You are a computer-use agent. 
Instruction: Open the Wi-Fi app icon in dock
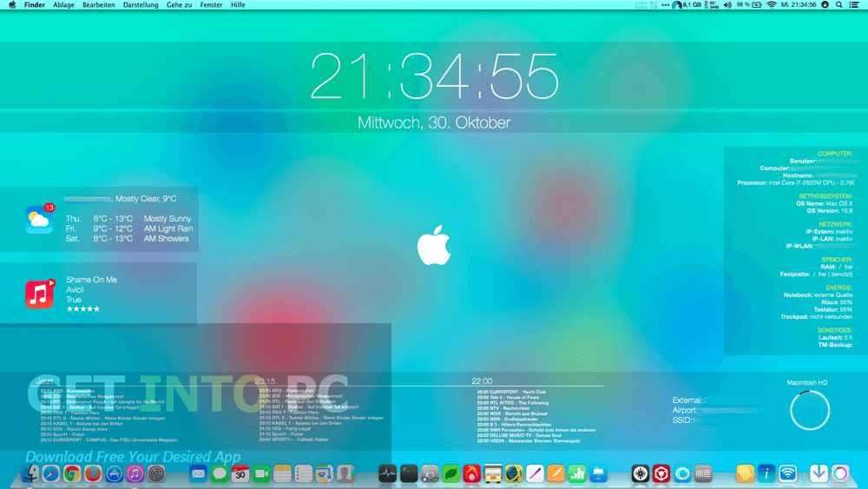point(788,473)
